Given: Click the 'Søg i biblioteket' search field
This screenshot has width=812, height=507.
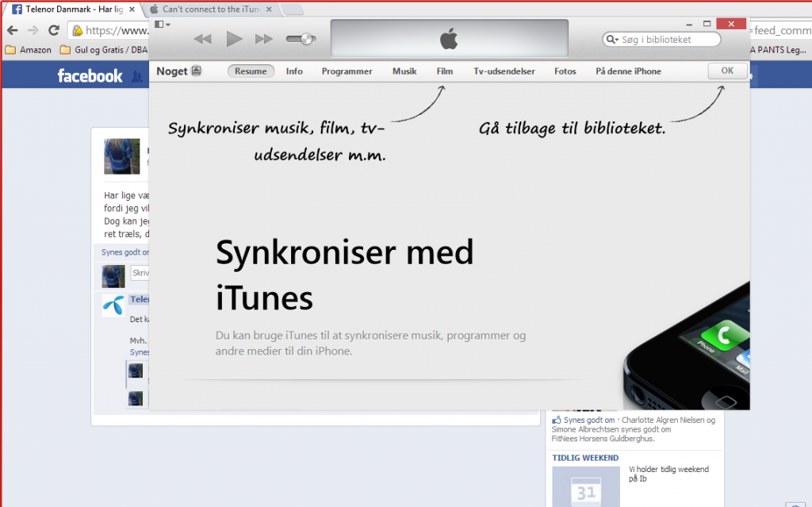Looking at the screenshot, I should (x=661, y=40).
